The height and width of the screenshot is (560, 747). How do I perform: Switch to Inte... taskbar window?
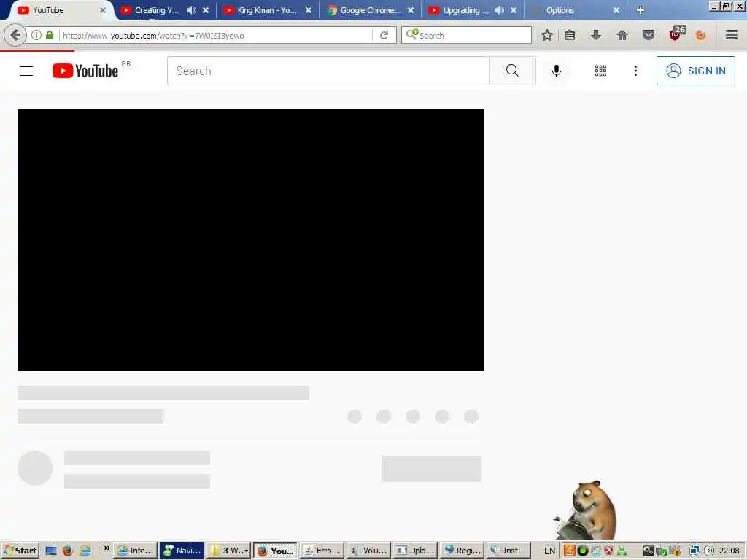(136, 551)
